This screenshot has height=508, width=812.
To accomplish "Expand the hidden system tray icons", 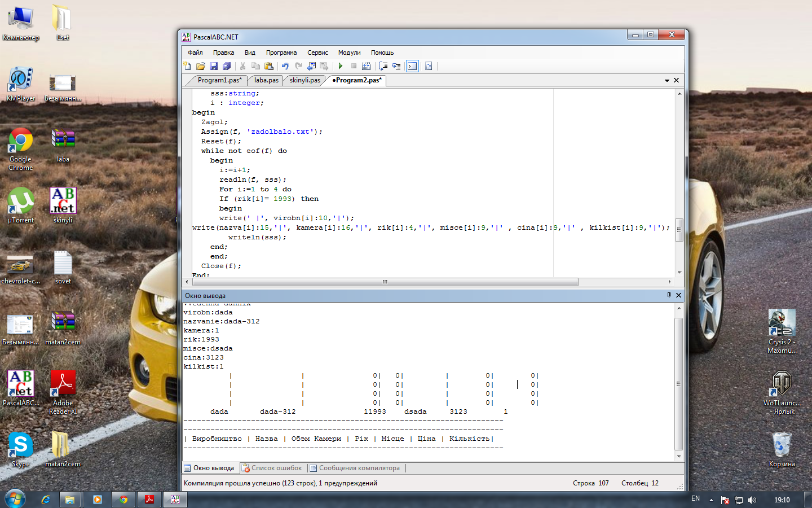I will (711, 500).
